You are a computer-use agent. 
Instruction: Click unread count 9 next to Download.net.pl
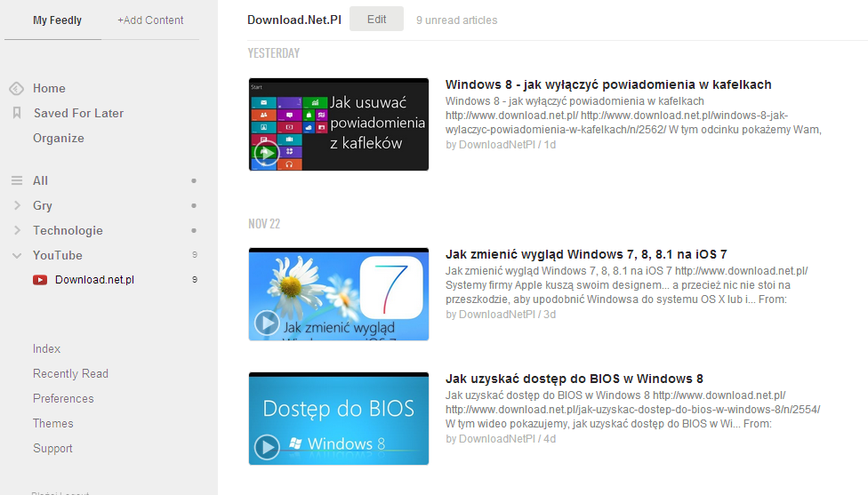click(194, 280)
